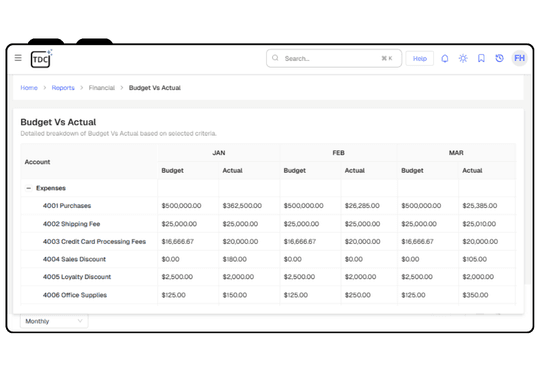Select the 4004 Sales Discount row
The width and height of the screenshot is (540, 384).
click(x=268, y=259)
